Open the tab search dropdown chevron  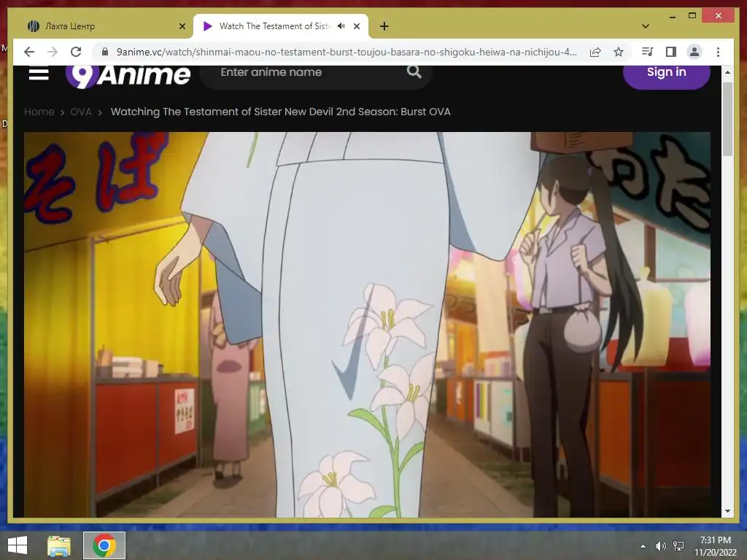[x=646, y=26]
